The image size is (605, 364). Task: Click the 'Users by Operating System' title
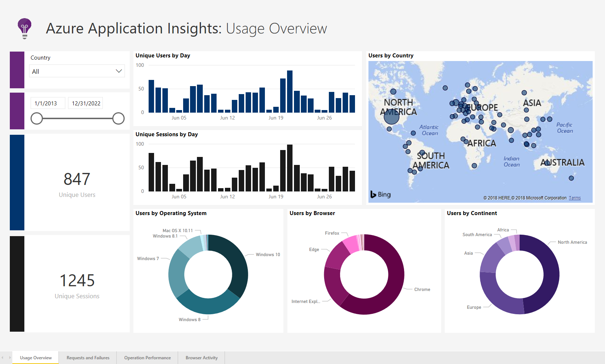point(171,213)
